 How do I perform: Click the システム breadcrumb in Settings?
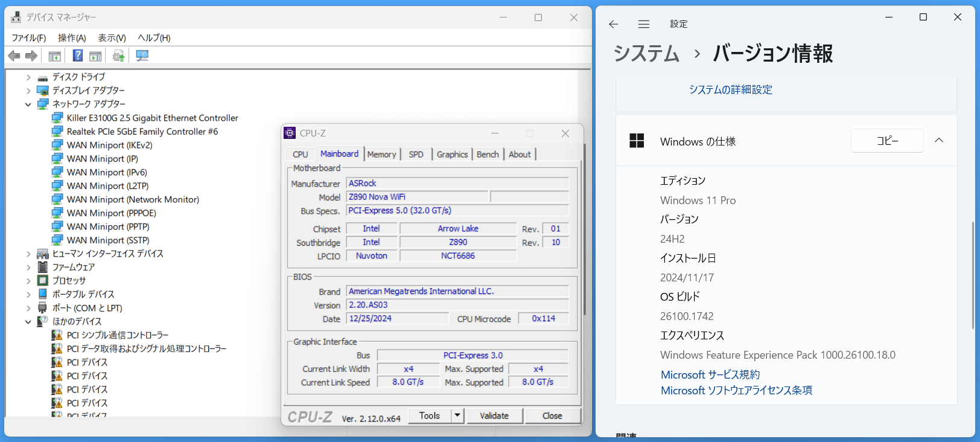tap(646, 54)
